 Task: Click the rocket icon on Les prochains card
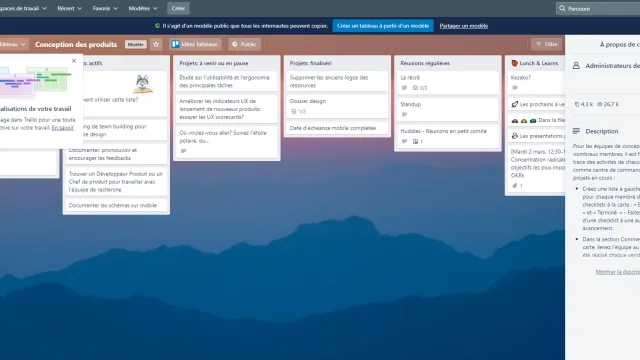[515, 104]
